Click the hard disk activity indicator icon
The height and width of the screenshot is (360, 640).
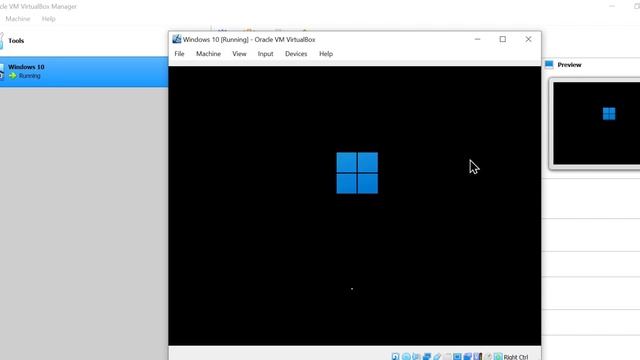[x=396, y=357]
